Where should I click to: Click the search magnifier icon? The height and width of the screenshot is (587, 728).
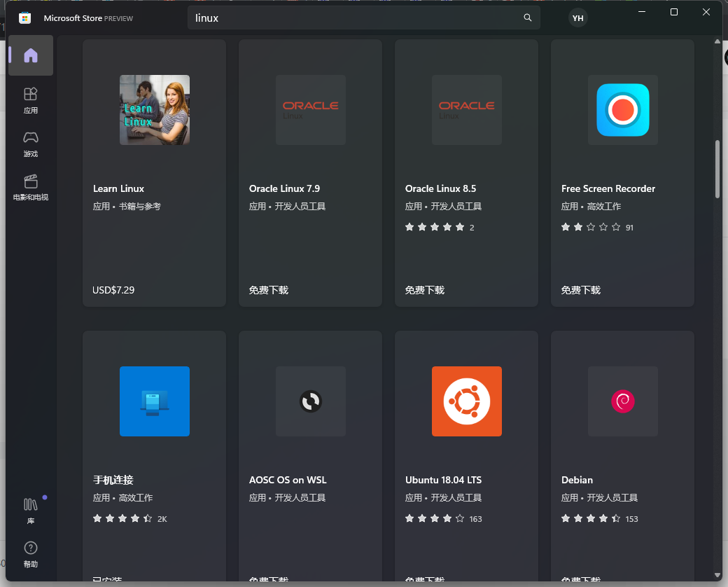point(527,18)
